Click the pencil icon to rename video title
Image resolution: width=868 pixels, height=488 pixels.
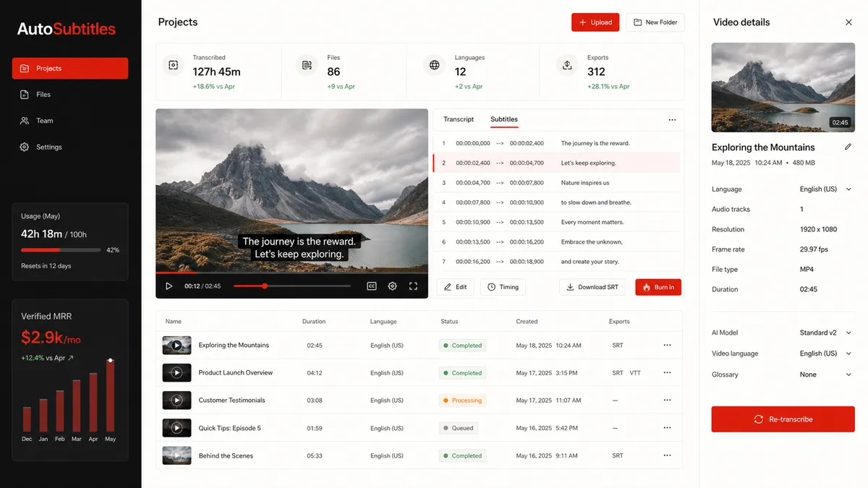(x=848, y=147)
